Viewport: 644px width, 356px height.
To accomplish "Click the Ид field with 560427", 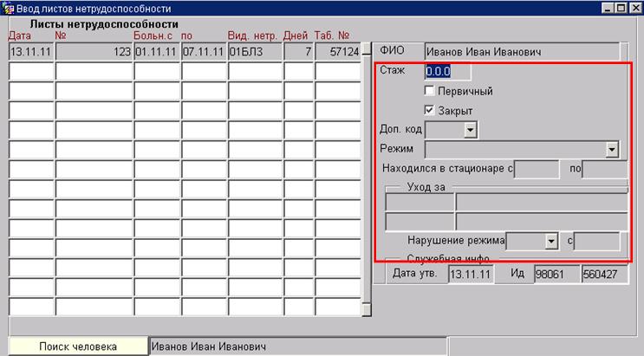I will [x=604, y=274].
